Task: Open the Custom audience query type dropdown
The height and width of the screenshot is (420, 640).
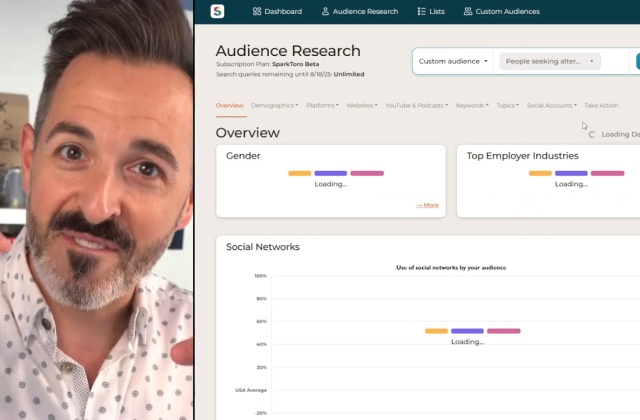Action: [x=453, y=61]
